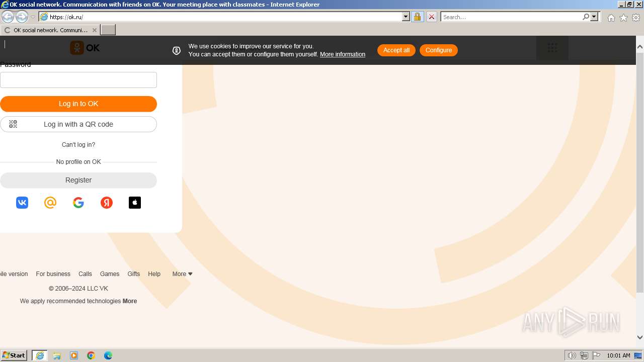Open the Games footer link
This screenshot has height=362, width=644.
pos(110,274)
